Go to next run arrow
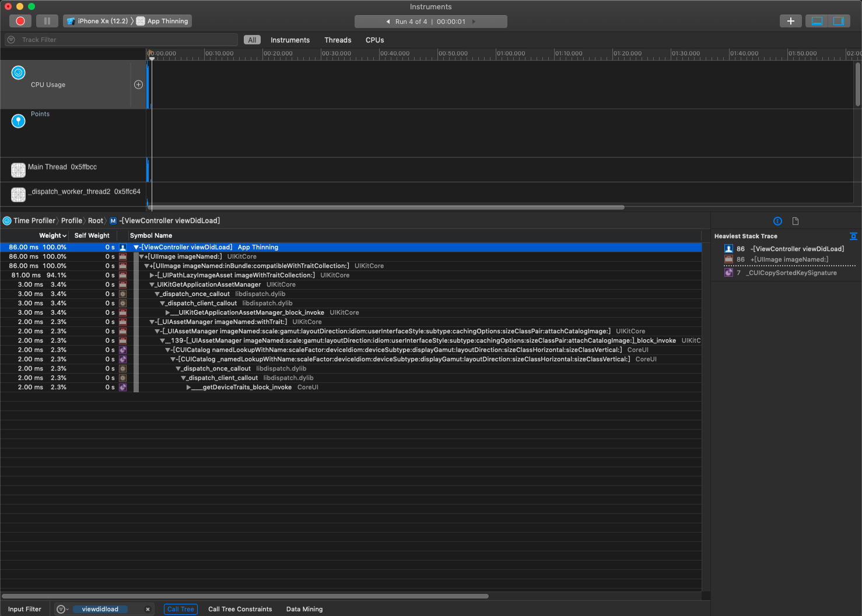The height and width of the screenshot is (616, 862). [474, 22]
